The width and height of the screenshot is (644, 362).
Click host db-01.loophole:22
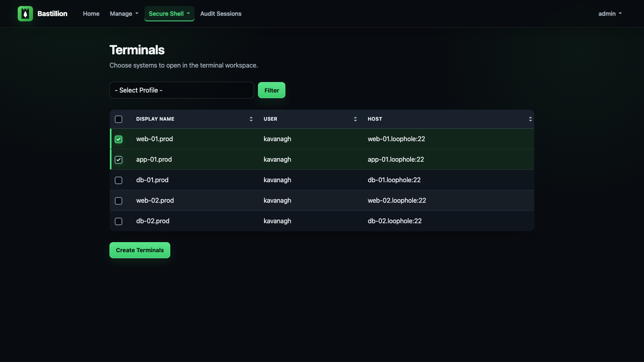coord(394,180)
